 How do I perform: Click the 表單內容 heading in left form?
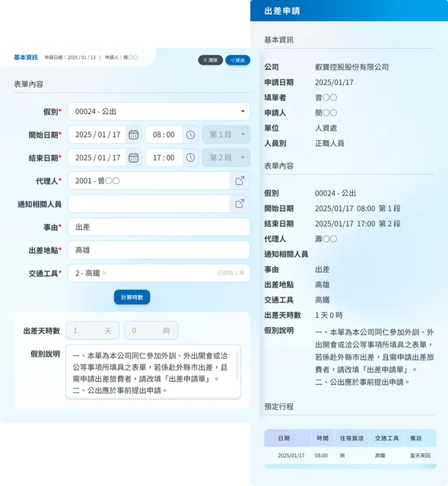pyautogui.click(x=29, y=84)
